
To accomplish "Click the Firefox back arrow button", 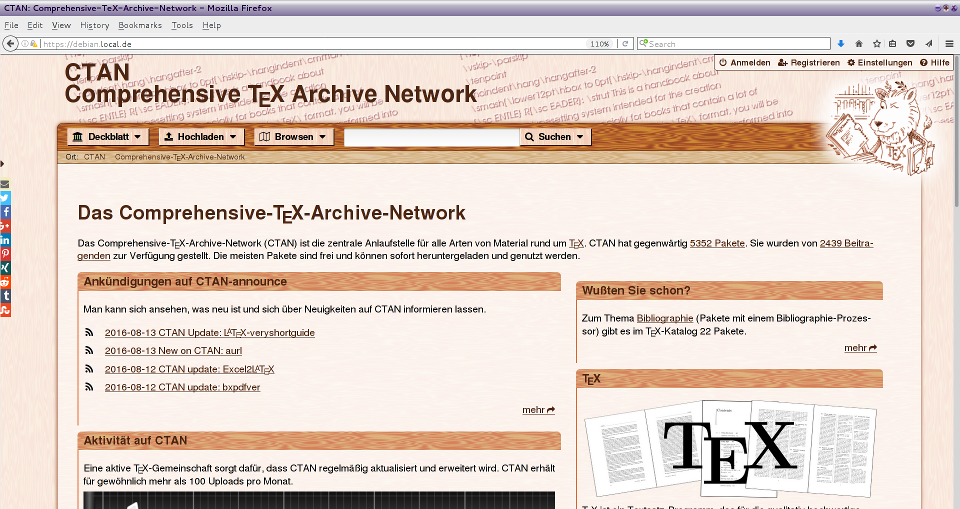I will (x=10, y=43).
